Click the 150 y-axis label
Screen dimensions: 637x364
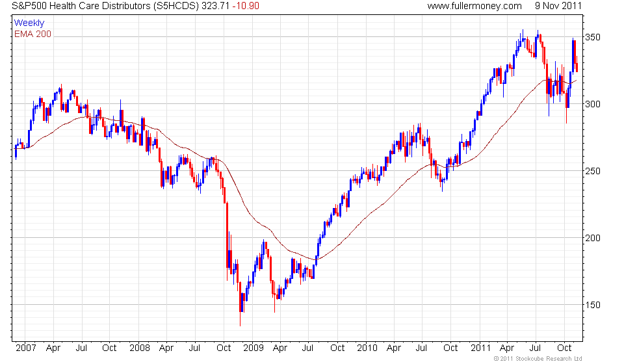click(x=592, y=305)
